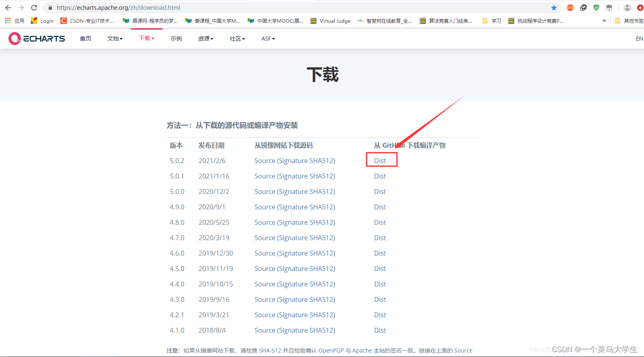
Task: Expand the 文档 dropdown menu
Action: coord(115,39)
